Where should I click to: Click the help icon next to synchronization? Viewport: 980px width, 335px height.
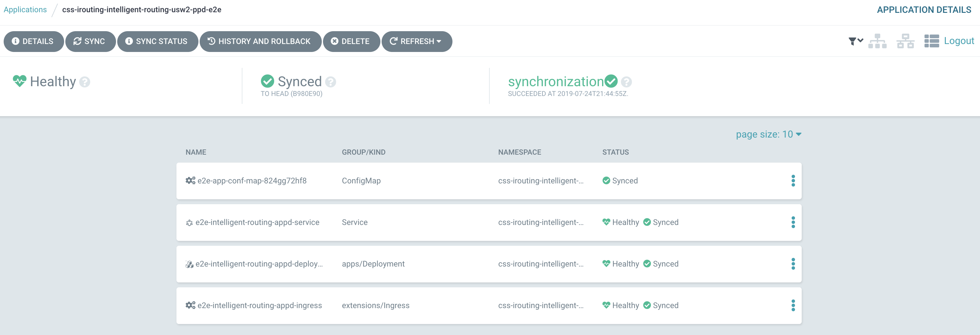[626, 82]
